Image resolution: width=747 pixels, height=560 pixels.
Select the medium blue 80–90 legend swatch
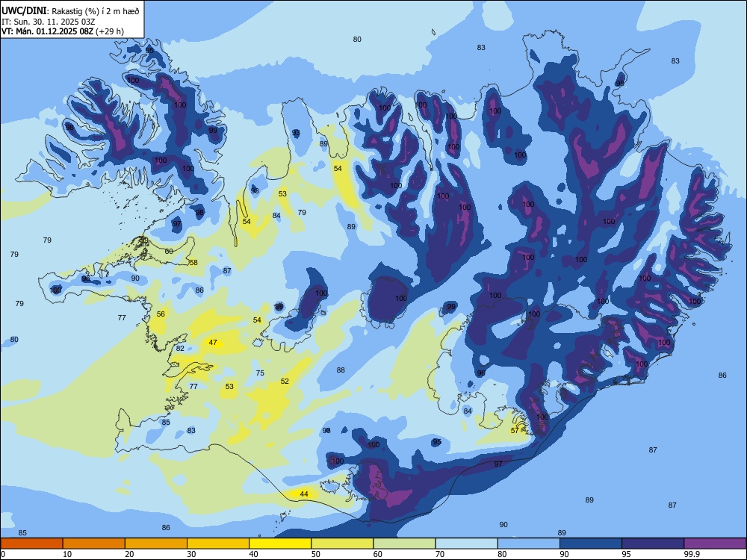point(529,544)
